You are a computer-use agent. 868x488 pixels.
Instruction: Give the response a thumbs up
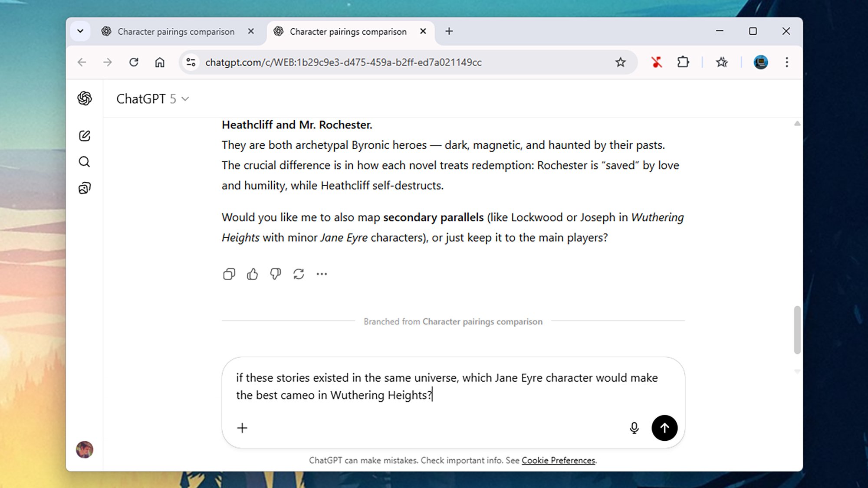point(252,274)
